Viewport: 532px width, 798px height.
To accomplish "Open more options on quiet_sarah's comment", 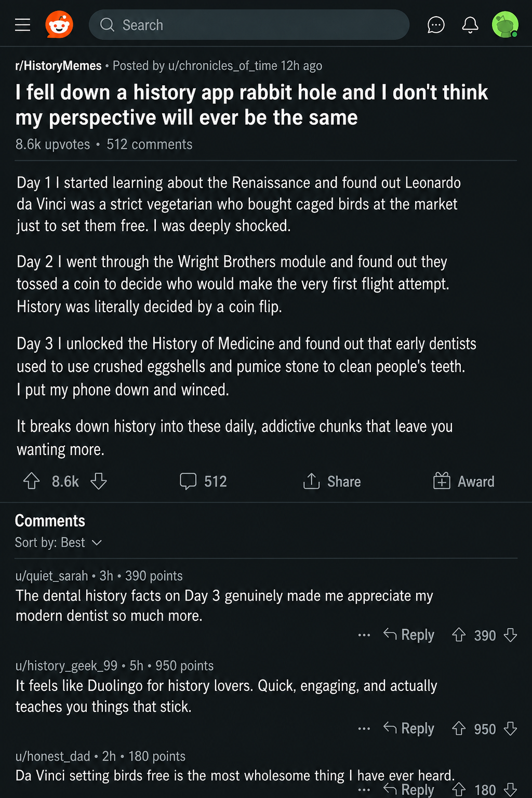I will (x=364, y=635).
